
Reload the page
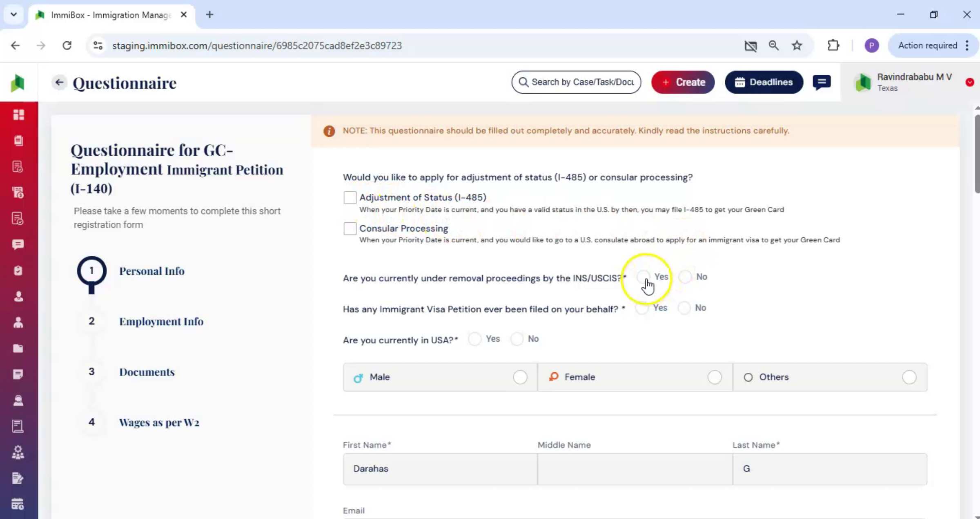[x=67, y=45]
